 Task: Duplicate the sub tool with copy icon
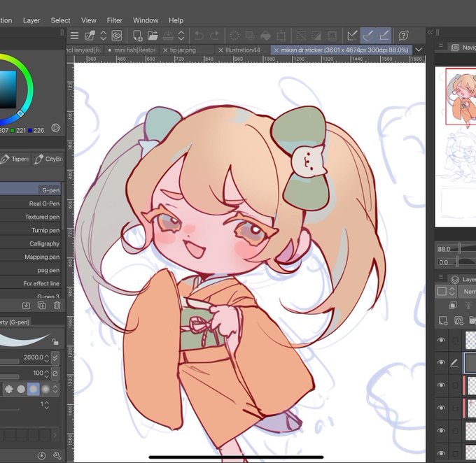(41, 305)
